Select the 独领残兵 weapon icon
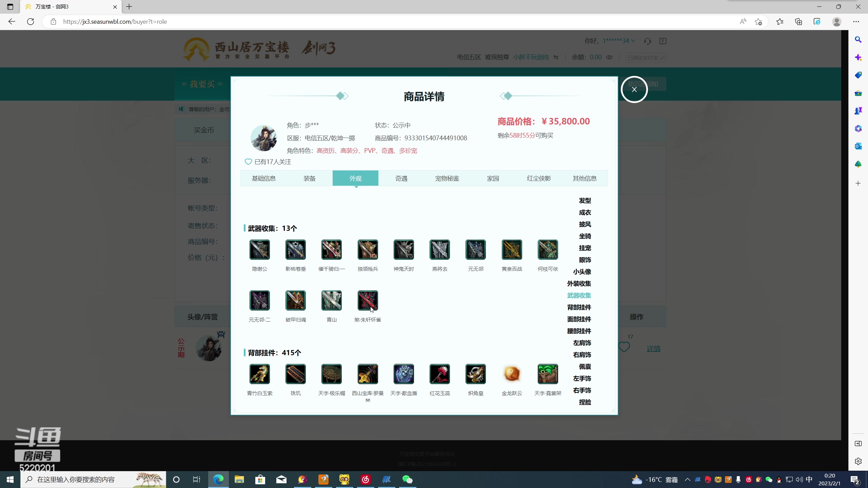 coord(368,249)
